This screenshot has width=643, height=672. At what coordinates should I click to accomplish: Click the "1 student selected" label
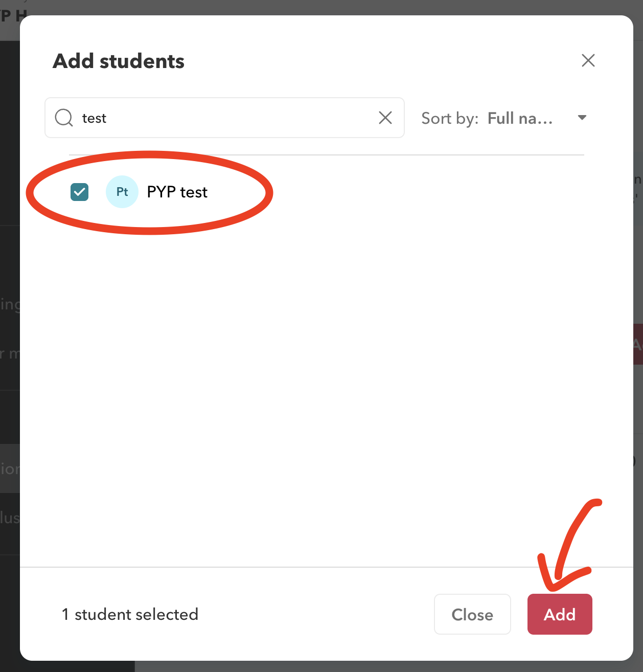coord(130,614)
